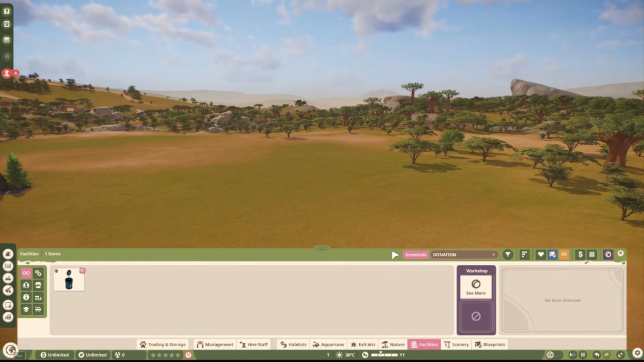Select the paths tool icon

coord(8,254)
